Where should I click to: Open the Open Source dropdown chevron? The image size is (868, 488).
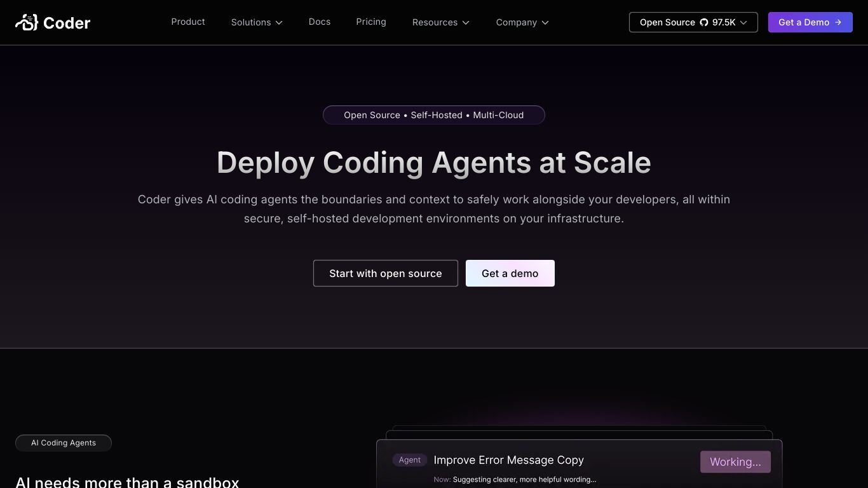pos(743,22)
